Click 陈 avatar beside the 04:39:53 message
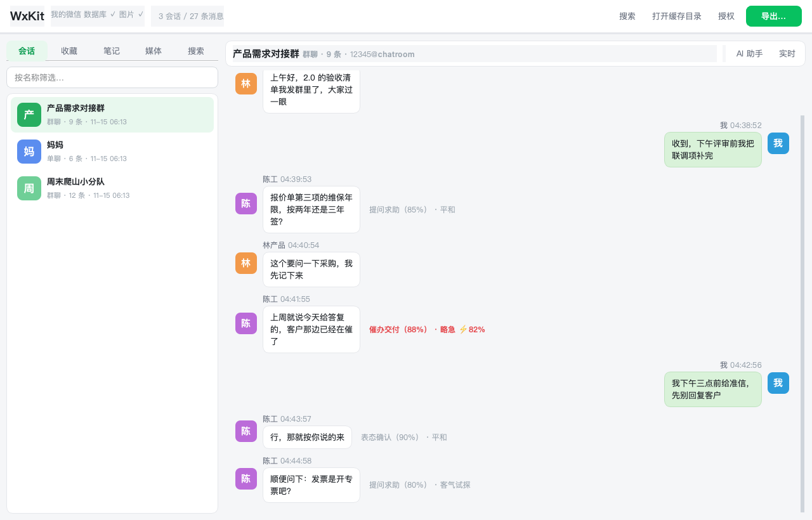812x520 pixels. tap(246, 204)
